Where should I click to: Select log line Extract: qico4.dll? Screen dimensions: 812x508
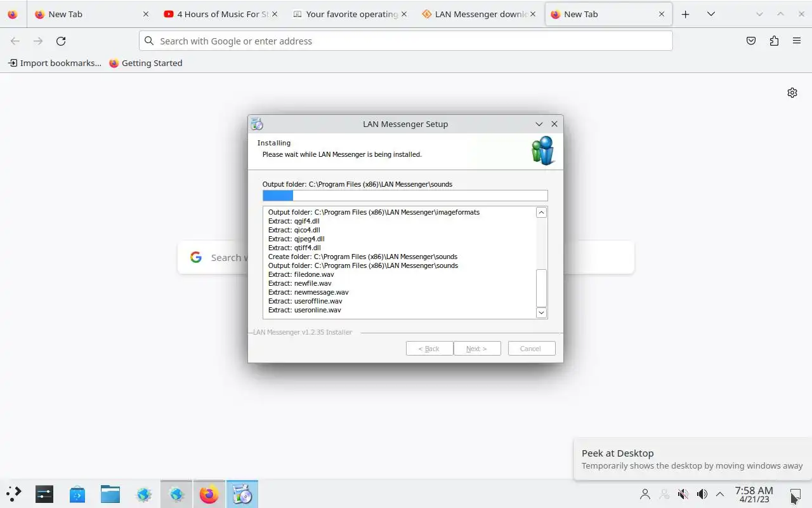(x=294, y=230)
